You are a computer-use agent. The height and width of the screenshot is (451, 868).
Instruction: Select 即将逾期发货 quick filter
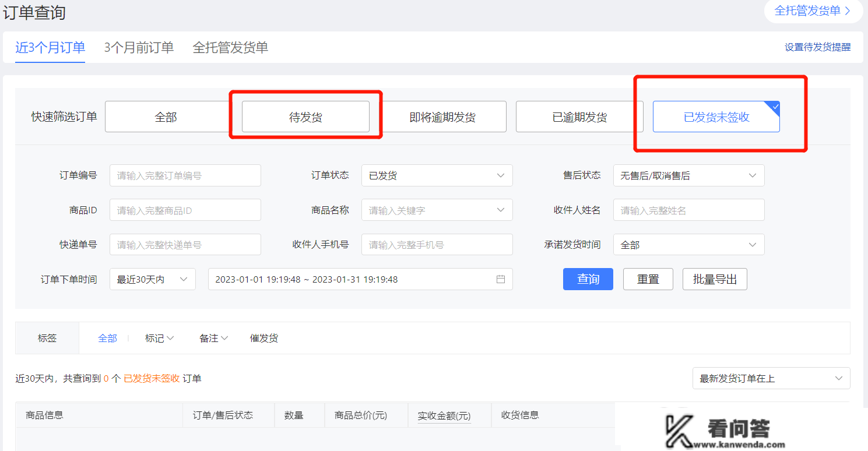[442, 117]
